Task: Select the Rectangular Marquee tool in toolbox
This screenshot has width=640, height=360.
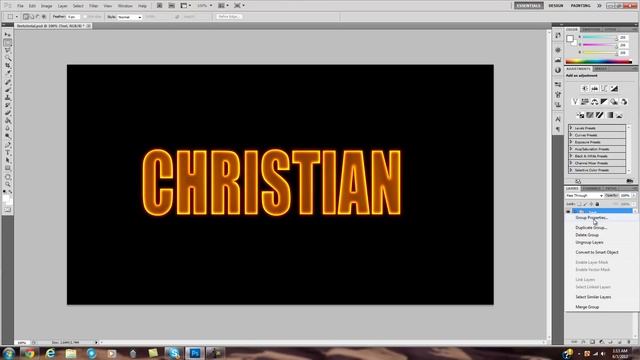Action: [x=8, y=43]
